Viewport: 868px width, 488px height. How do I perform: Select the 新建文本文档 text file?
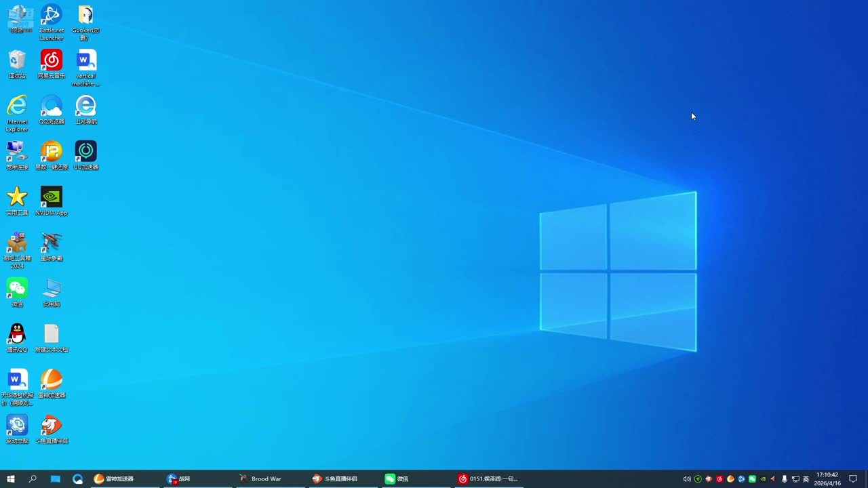(52, 334)
